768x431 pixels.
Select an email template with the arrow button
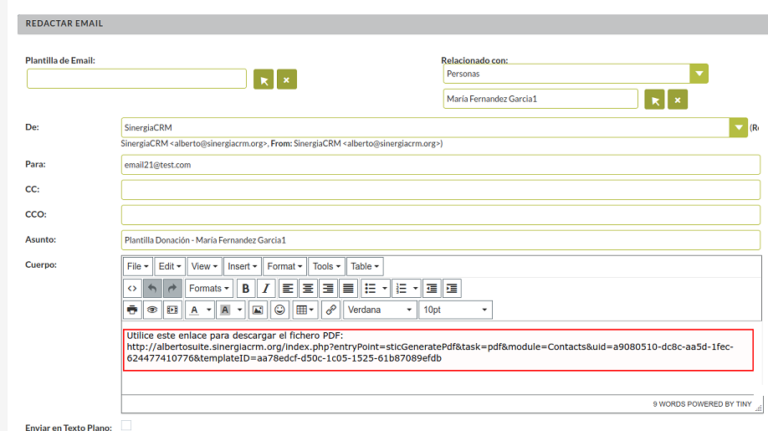(264, 79)
